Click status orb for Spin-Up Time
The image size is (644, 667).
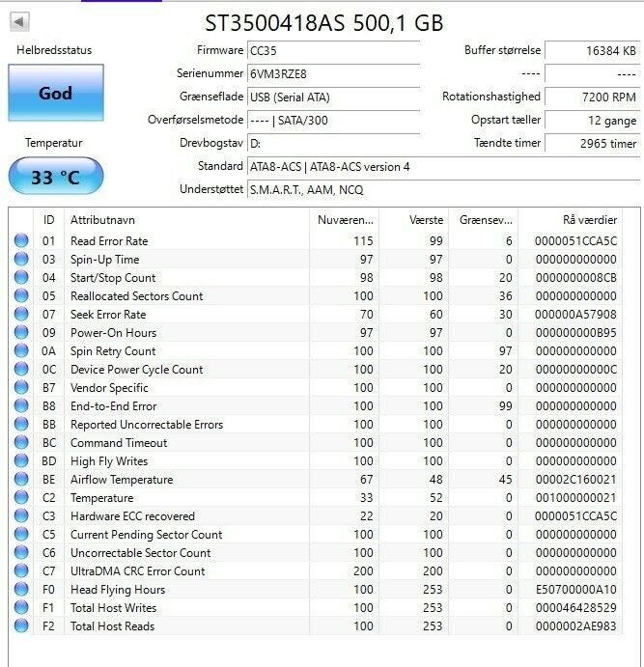click(x=21, y=259)
